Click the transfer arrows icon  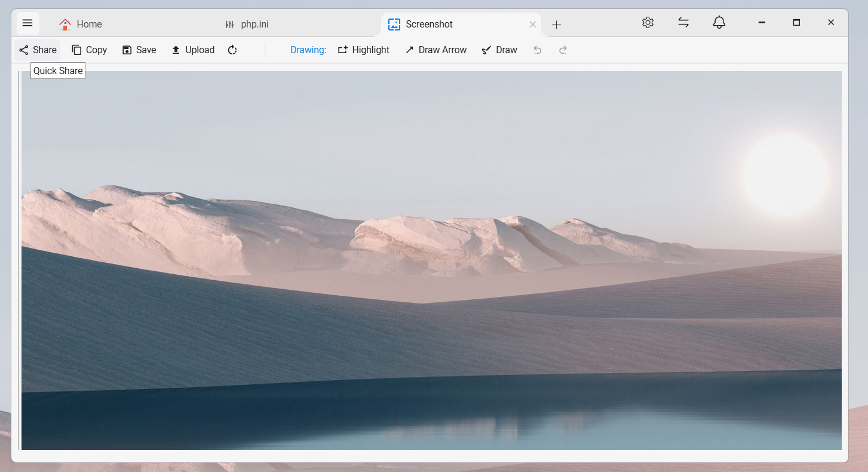coord(683,23)
